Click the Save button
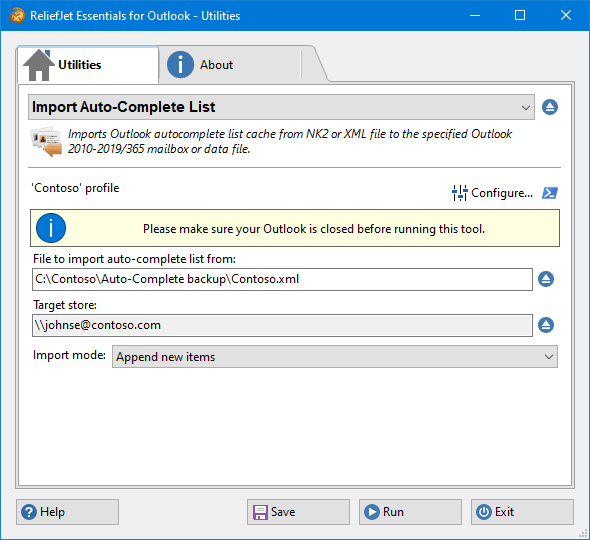Screen dimensions: 590x540 (298, 512)
